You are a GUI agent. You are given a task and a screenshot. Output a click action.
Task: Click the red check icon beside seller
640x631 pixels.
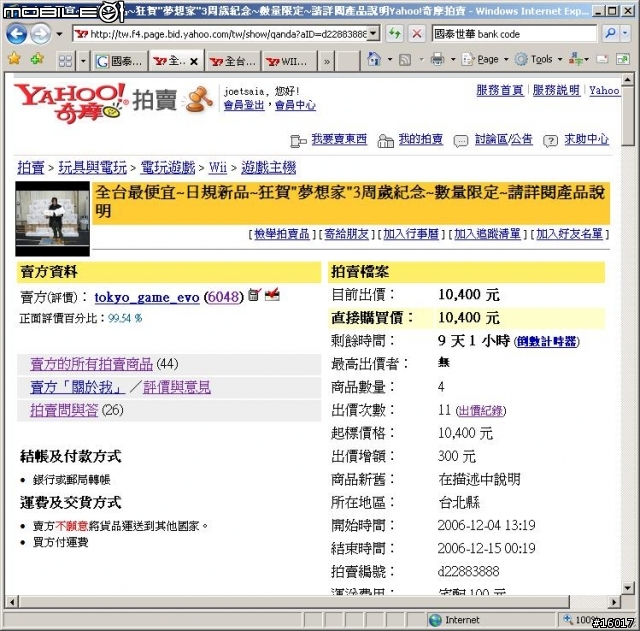click(x=272, y=294)
